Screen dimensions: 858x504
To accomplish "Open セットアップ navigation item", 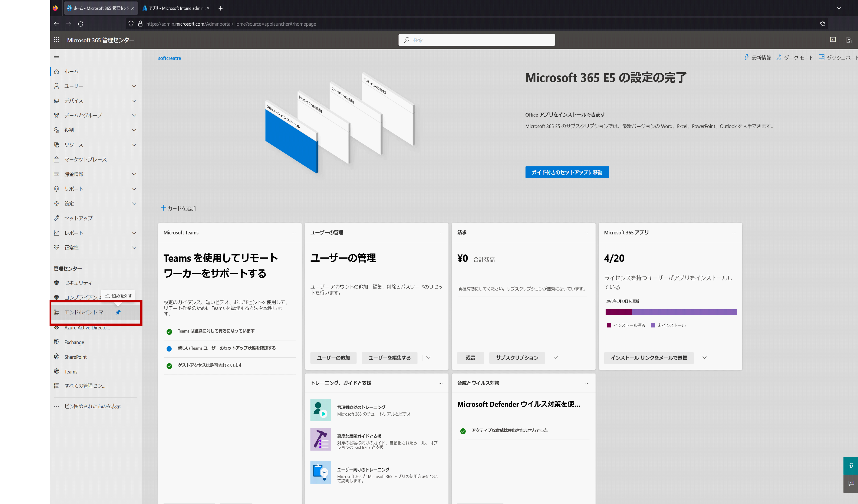I will point(96,218).
